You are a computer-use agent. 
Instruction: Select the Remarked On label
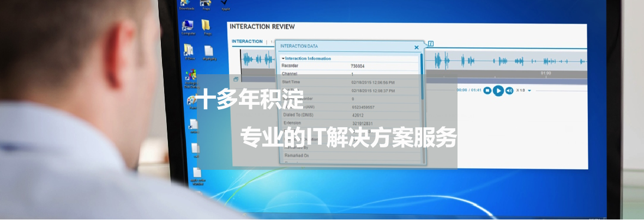tap(297, 156)
